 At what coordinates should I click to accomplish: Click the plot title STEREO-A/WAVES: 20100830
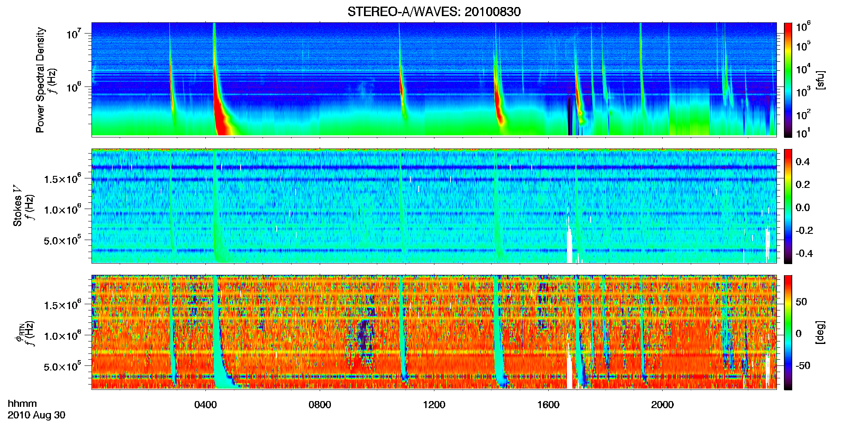coord(434,12)
